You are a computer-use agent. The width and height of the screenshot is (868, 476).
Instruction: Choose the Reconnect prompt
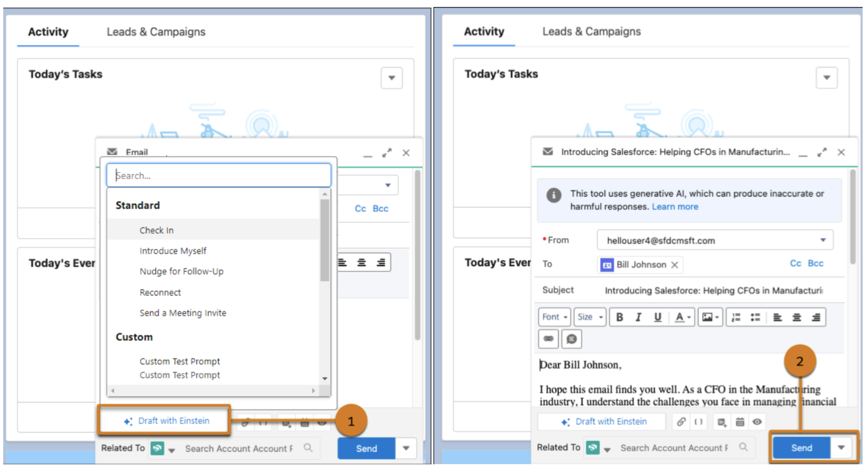[x=213, y=292]
